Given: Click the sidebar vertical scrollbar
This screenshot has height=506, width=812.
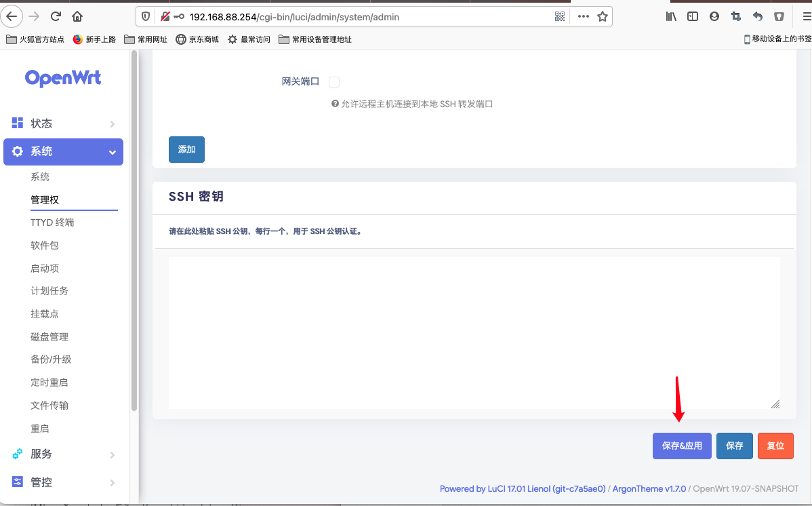Looking at the screenshot, I should click(x=134, y=231).
